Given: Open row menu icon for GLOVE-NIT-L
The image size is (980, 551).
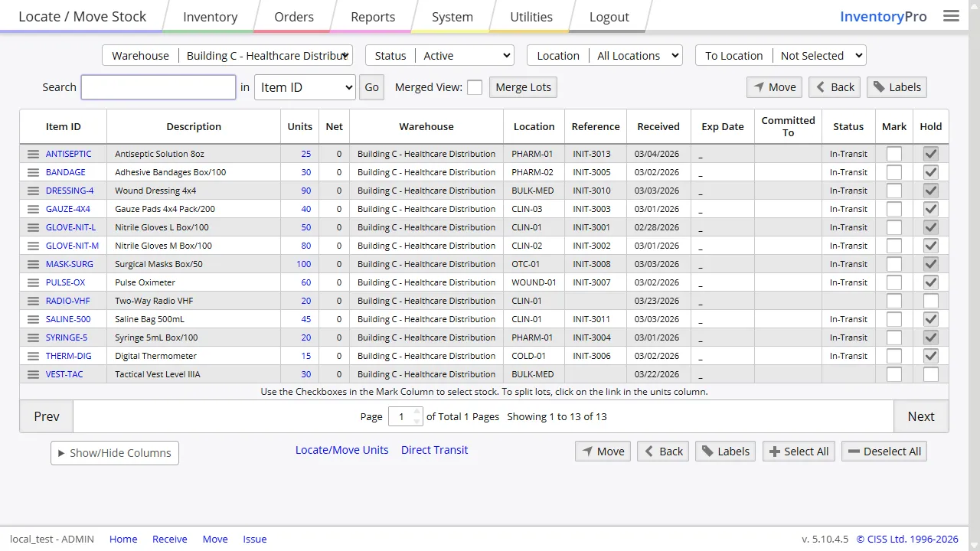Looking at the screenshot, I should pos(33,227).
